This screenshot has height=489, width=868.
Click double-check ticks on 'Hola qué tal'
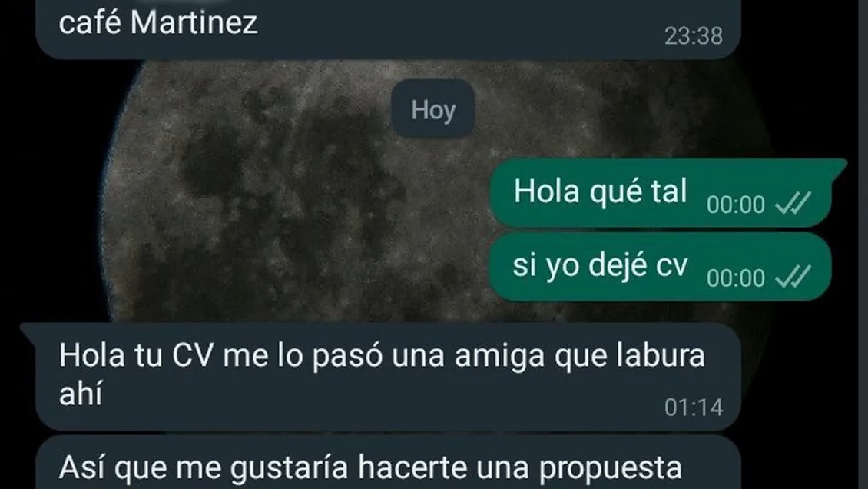[793, 203]
